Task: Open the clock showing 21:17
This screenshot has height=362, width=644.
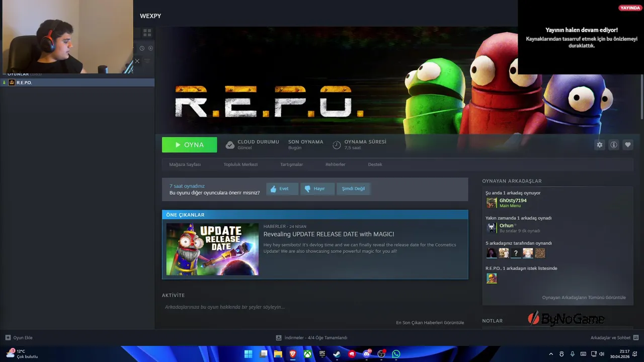Action: click(620, 354)
